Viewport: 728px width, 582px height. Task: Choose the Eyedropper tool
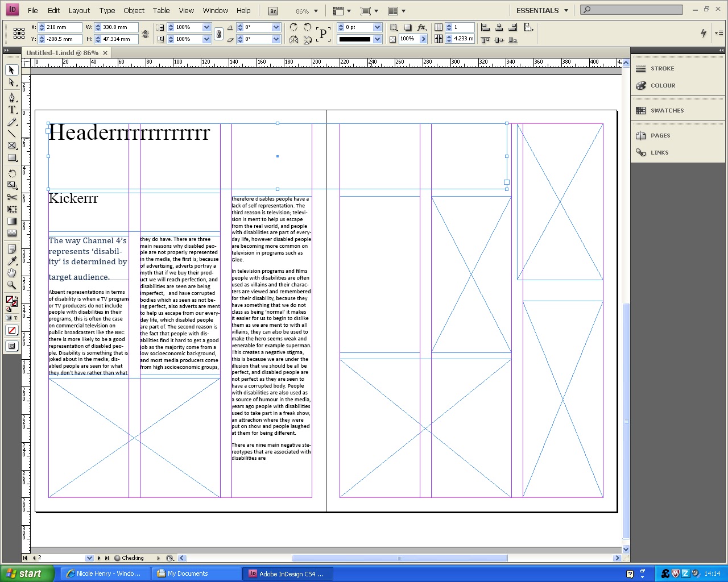pyautogui.click(x=11, y=261)
